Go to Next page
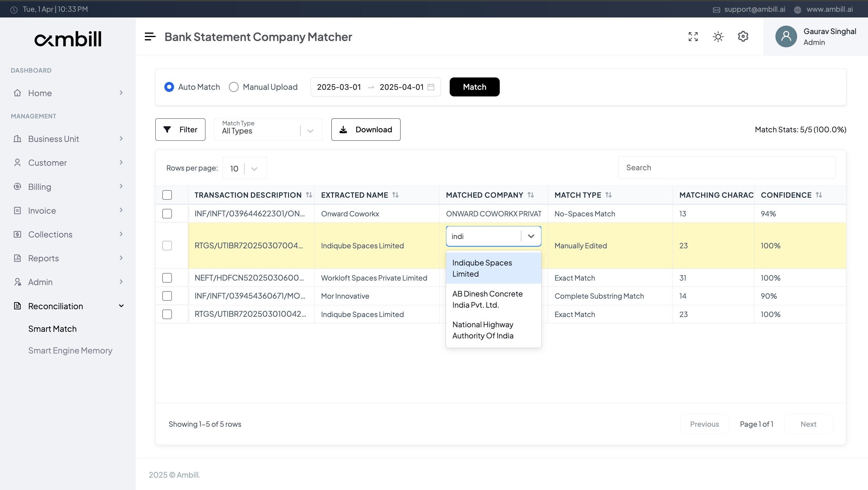 [x=808, y=424]
